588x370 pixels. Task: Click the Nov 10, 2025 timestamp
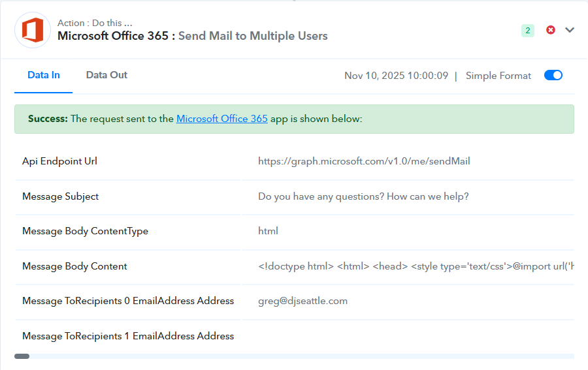(396, 76)
